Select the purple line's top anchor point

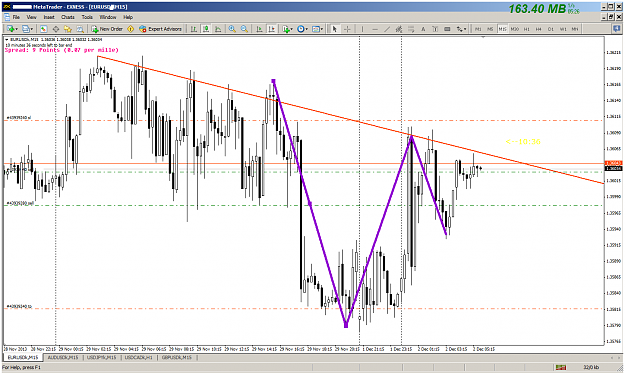(x=273, y=81)
